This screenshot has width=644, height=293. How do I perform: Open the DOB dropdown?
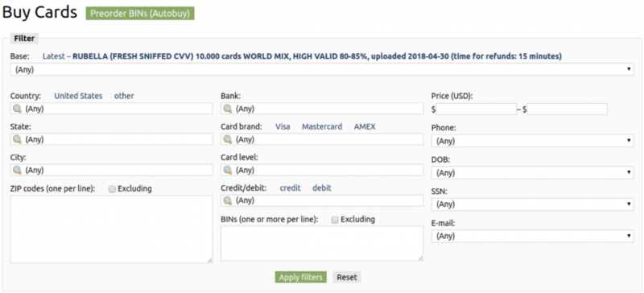coord(532,173)
